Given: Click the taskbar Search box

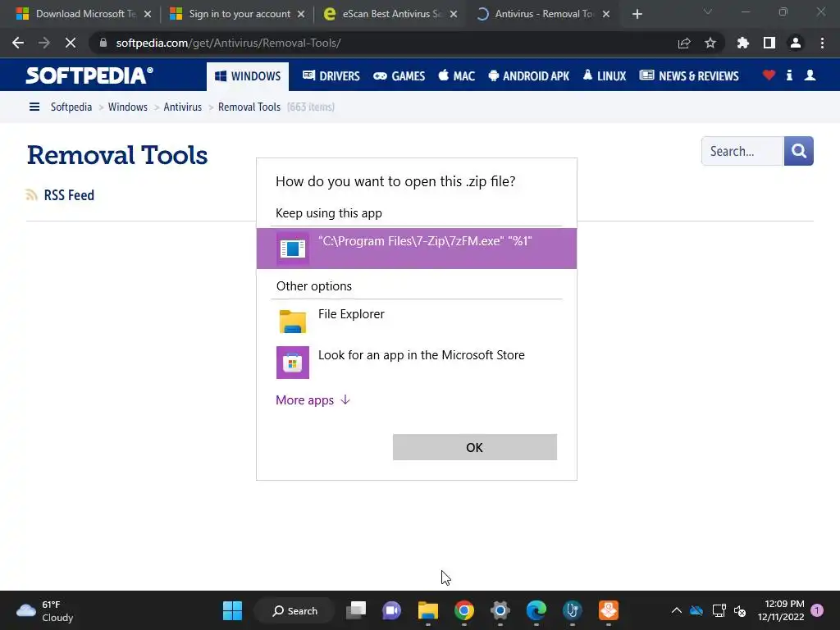Looking at the screenshot, I should [294, 610].
